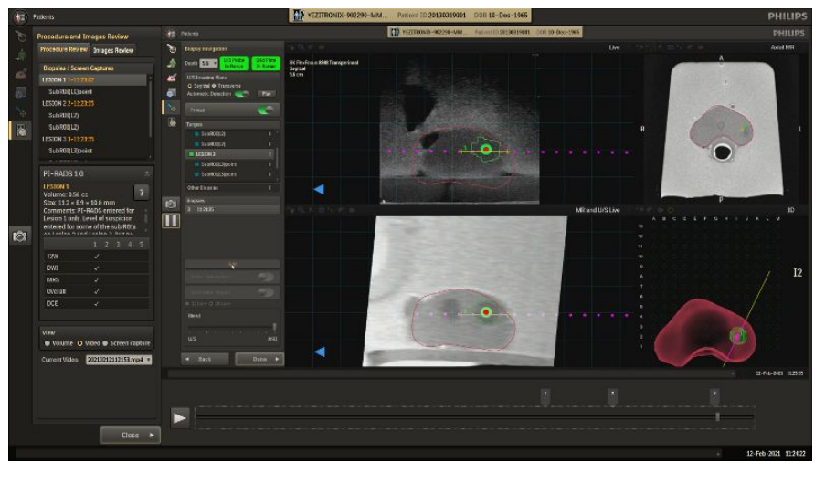This screenshot has width=825, height=504.
Task: Click the Done button
Action: click(x=259, y=360)
